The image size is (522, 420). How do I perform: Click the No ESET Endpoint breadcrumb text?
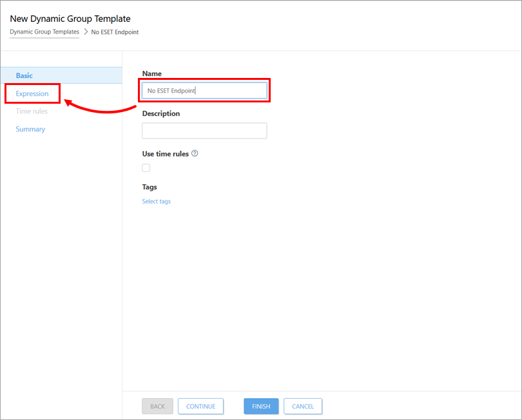point(114,32)
